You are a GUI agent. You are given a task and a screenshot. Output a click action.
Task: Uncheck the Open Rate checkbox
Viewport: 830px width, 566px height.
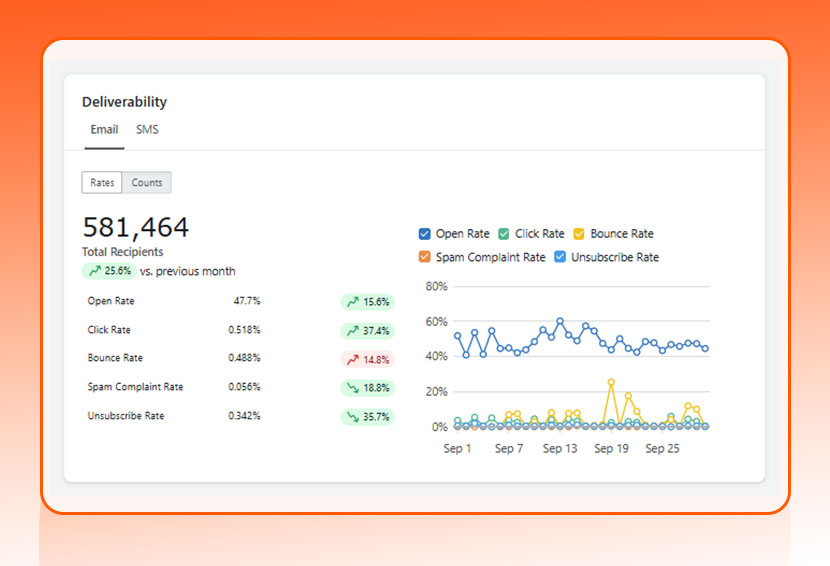tap(425, 234)
